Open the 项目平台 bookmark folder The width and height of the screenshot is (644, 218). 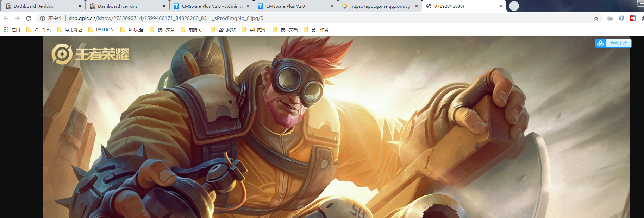click(39, 30)
